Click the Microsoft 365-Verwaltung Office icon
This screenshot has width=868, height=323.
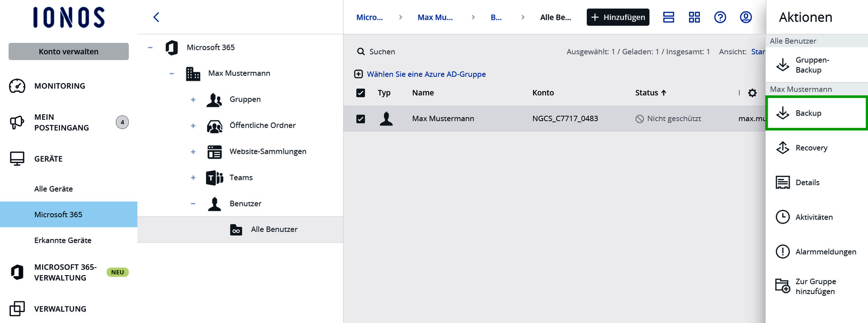tap(17, 272)
